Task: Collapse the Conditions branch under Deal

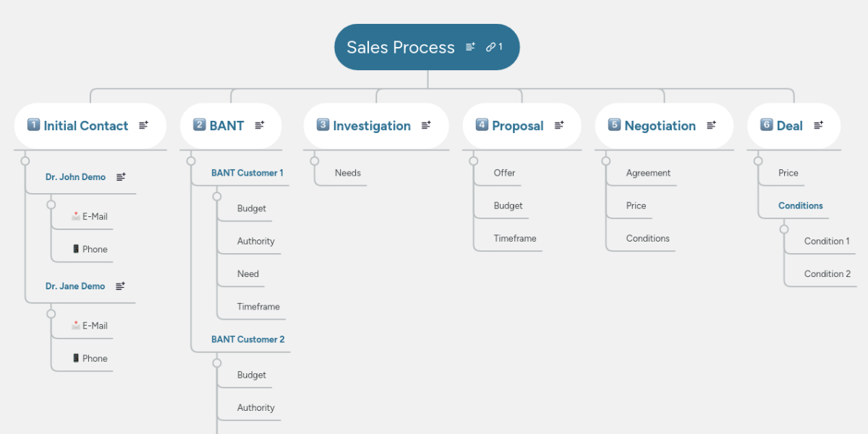Action: click(x=784, y=228)
